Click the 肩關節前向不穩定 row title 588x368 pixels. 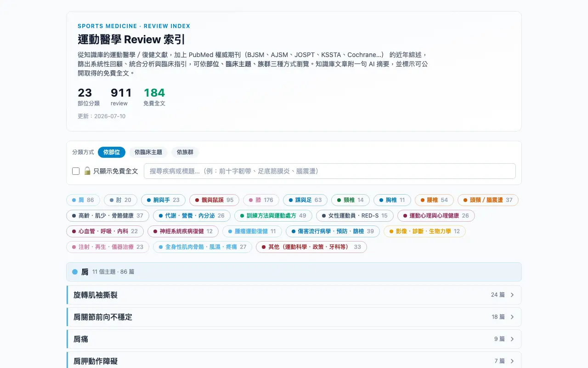[x=103, y=317]
